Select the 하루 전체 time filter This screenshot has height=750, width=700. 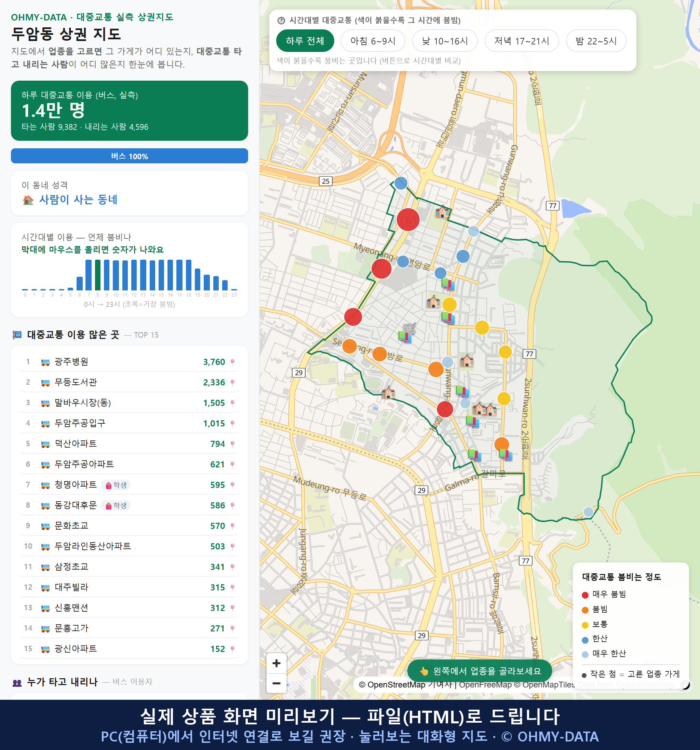pos(305,41)
